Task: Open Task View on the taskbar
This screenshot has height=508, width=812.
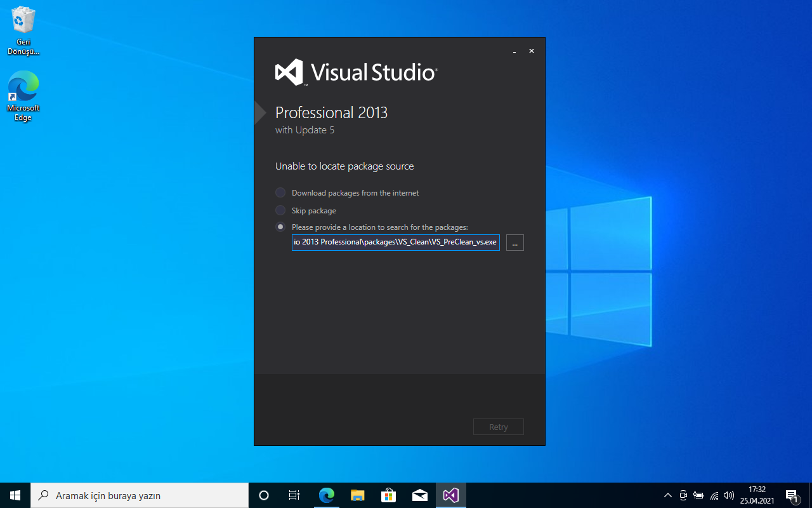Action: (294, 495)
